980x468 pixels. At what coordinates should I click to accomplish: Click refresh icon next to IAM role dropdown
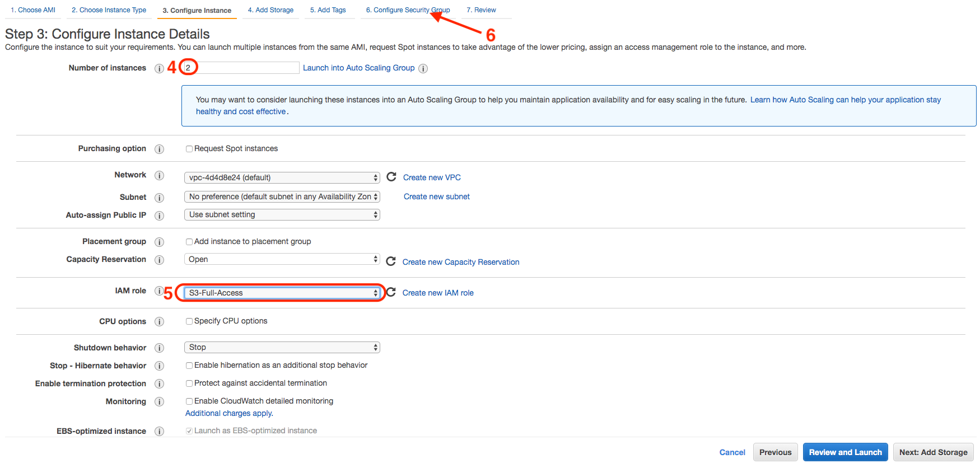point(391,292)
